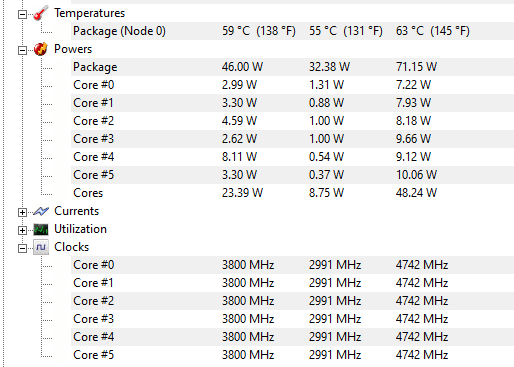Click the Temperatures thermometer icon

[x=41, y=13]
